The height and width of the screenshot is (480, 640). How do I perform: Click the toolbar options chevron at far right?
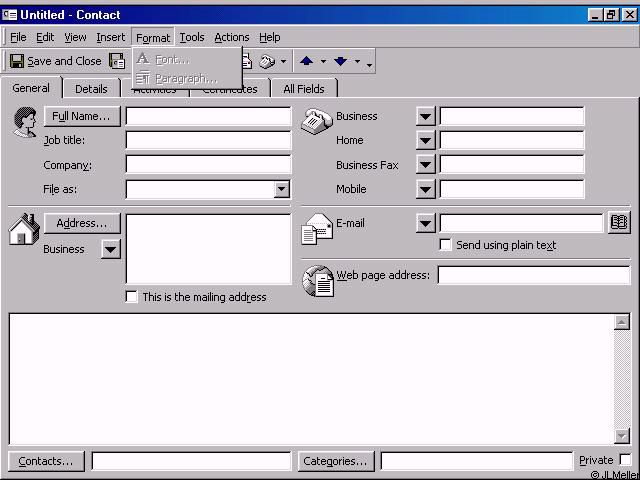369,64
